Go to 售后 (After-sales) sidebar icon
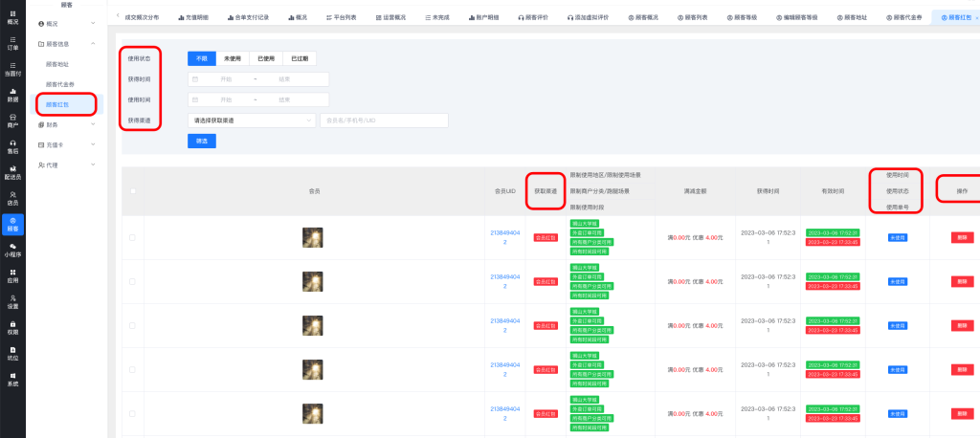 point(12,146)
